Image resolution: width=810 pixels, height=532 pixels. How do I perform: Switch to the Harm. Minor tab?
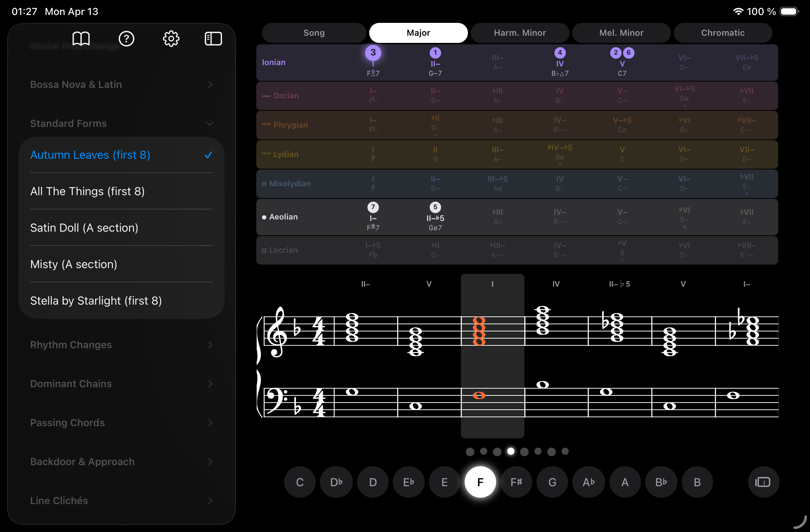pos(520,33)
